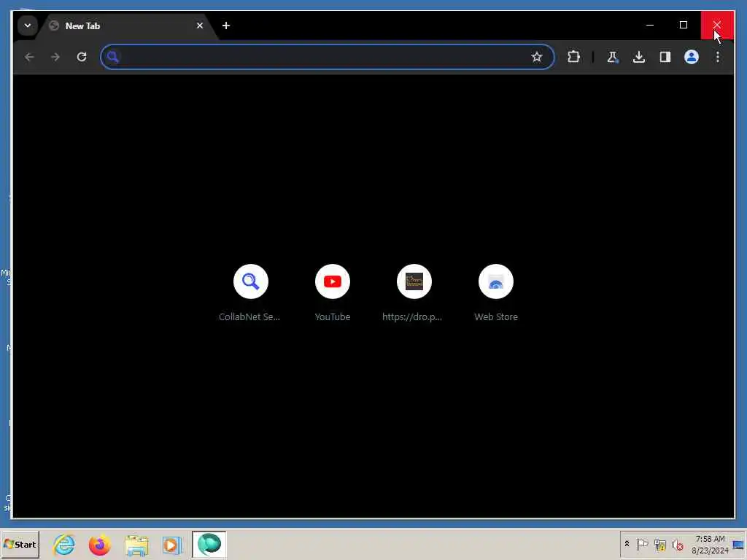Click the search magnifier in address bar
The width and height of the screenshot is (747, 560).
[113, 57]
